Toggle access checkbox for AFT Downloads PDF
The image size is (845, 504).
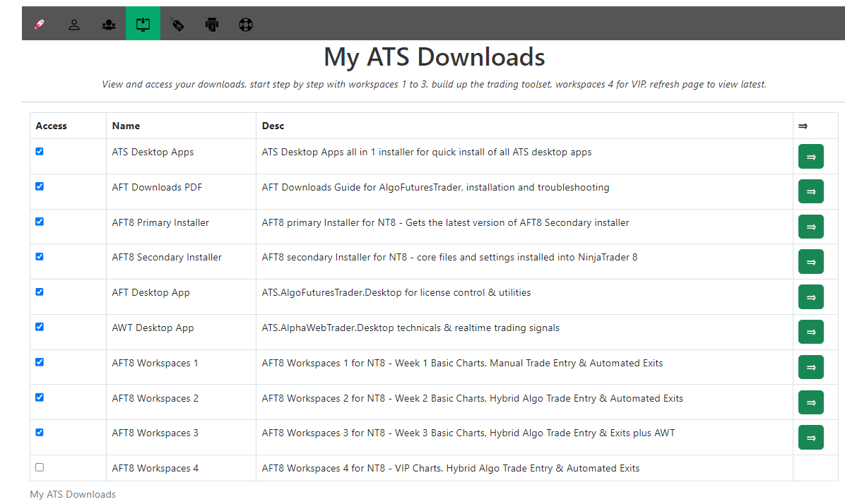click(40, 186)
